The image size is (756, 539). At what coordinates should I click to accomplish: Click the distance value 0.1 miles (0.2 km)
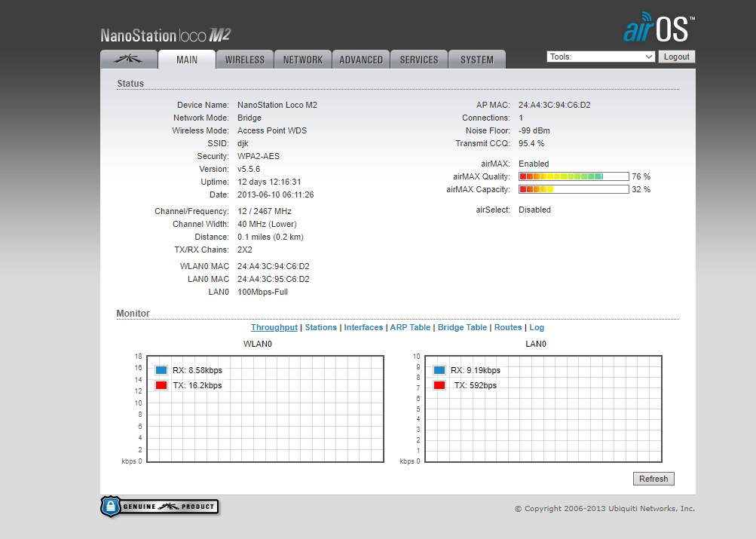(271, 237)
